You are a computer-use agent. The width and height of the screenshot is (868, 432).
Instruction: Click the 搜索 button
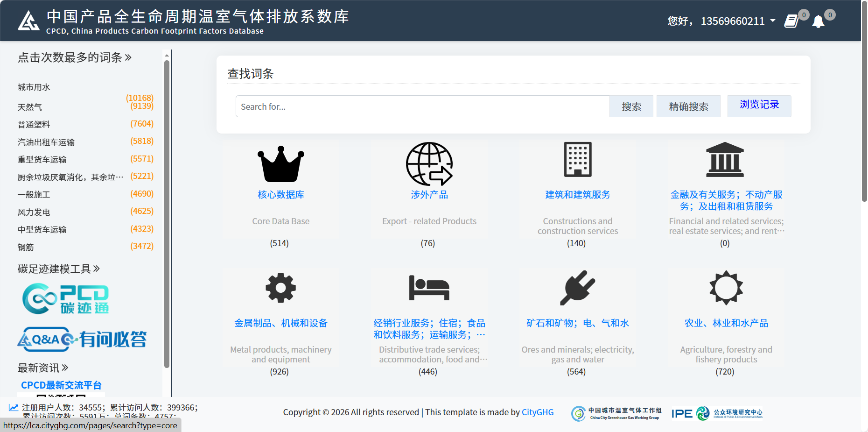click(631, 106)
